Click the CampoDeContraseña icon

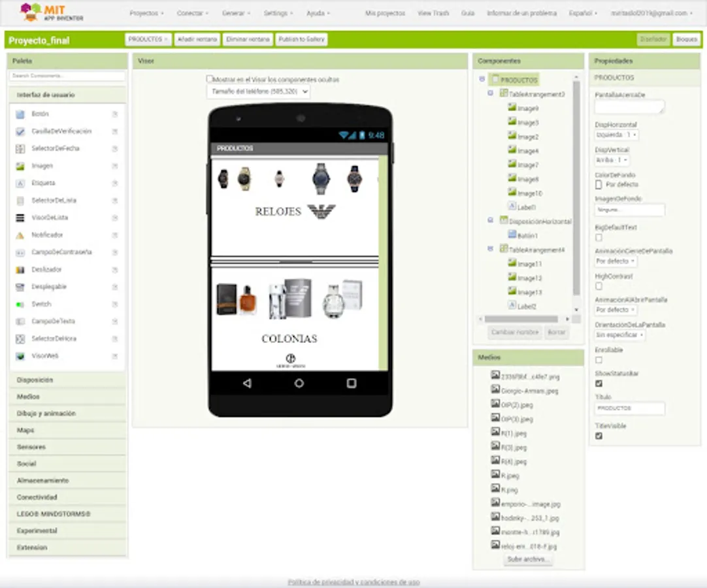tap(20, 253)
